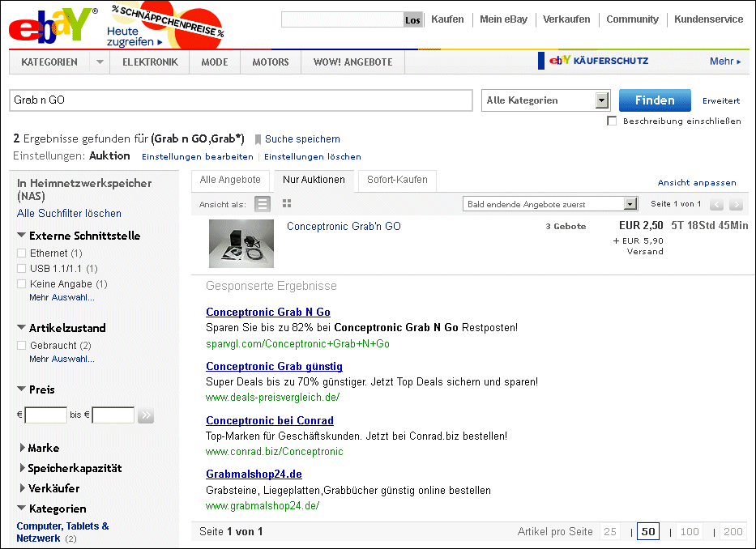Open the Community menu
This screenshot has height=549, width=756.
tap(632, 19)
